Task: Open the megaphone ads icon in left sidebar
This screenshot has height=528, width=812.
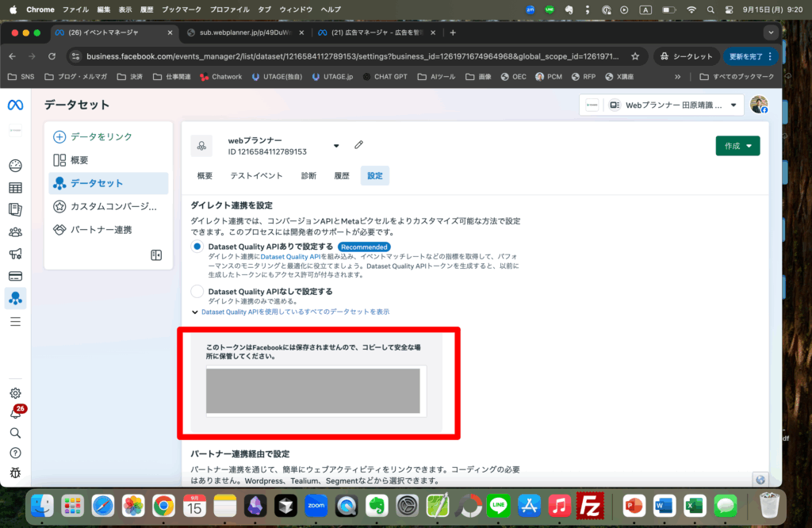Action: click(x=16, y=254)
